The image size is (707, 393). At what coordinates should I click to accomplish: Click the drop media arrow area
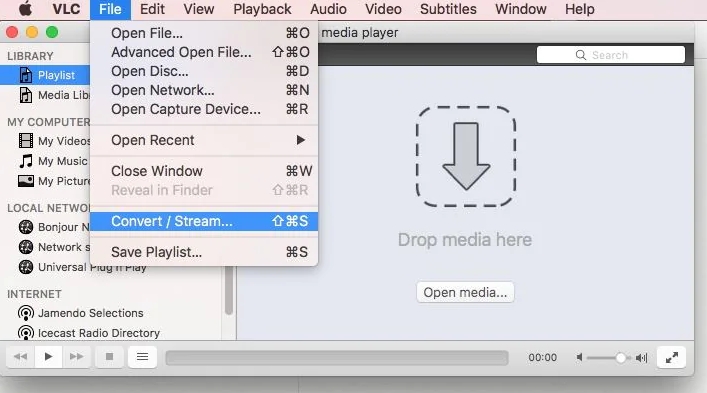[x=466, y=156]
